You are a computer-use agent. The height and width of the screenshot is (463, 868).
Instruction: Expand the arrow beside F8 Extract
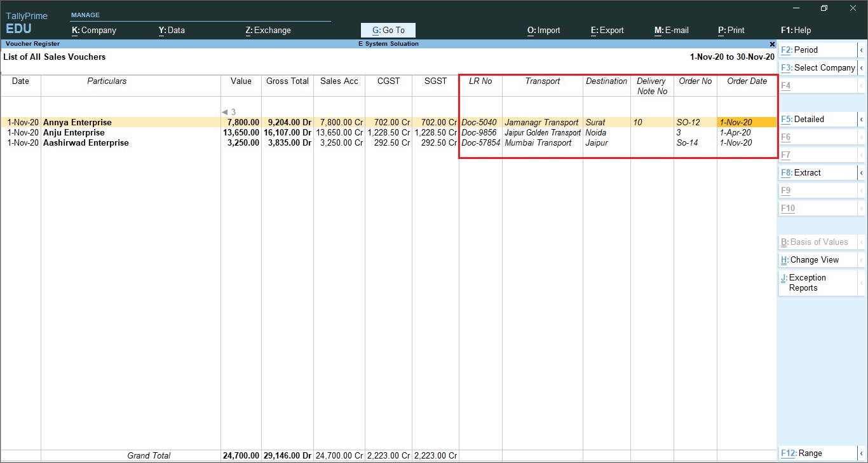[861, 172]
